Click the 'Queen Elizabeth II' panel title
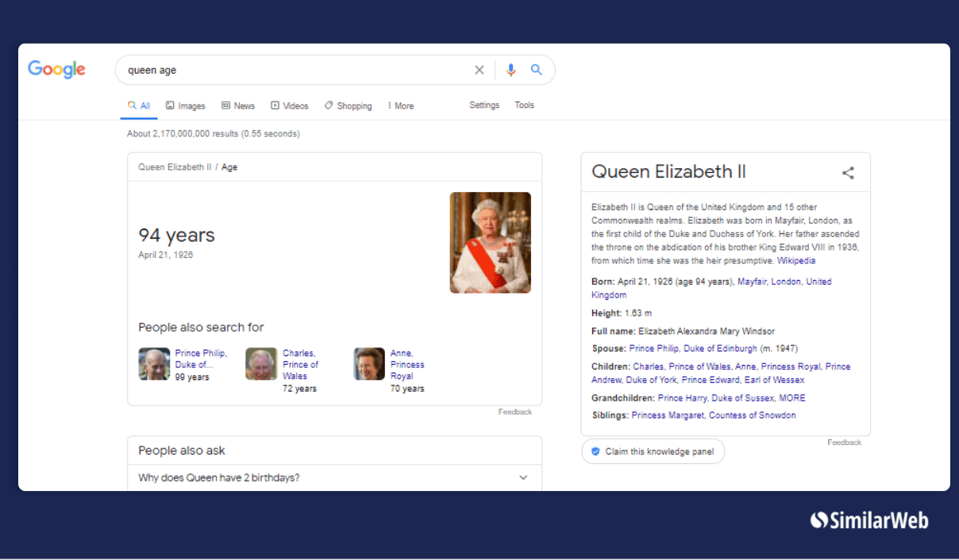This screenshot has width=959, height=560. click(x=668, y=172)
